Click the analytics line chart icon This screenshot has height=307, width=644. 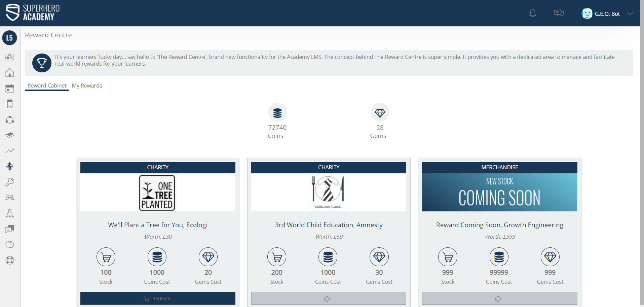(x=10, y=151)
